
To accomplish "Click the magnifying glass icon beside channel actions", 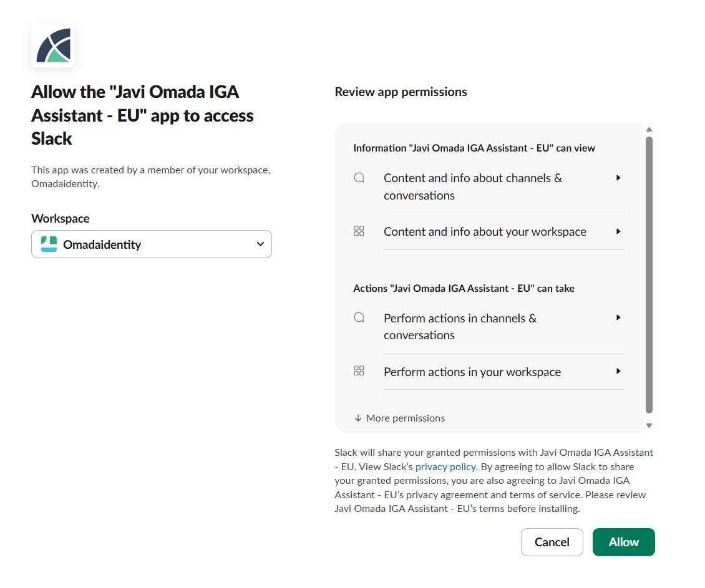I will (359, 317).
